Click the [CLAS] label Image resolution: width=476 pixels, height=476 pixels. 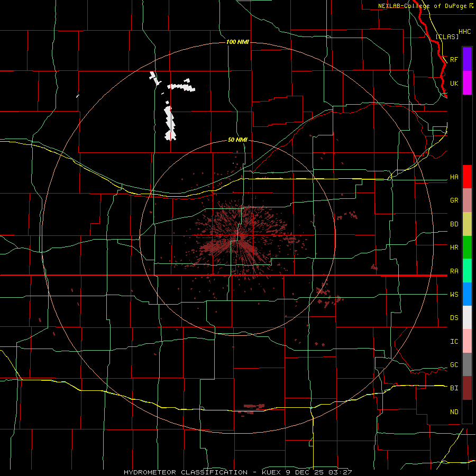[447, 36]
